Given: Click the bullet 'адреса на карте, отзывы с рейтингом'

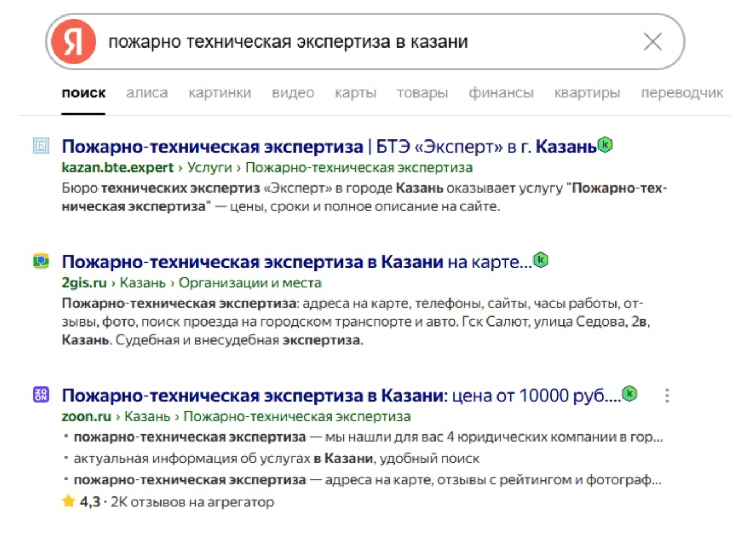Looking at the screenshot, I should (367, 480).
